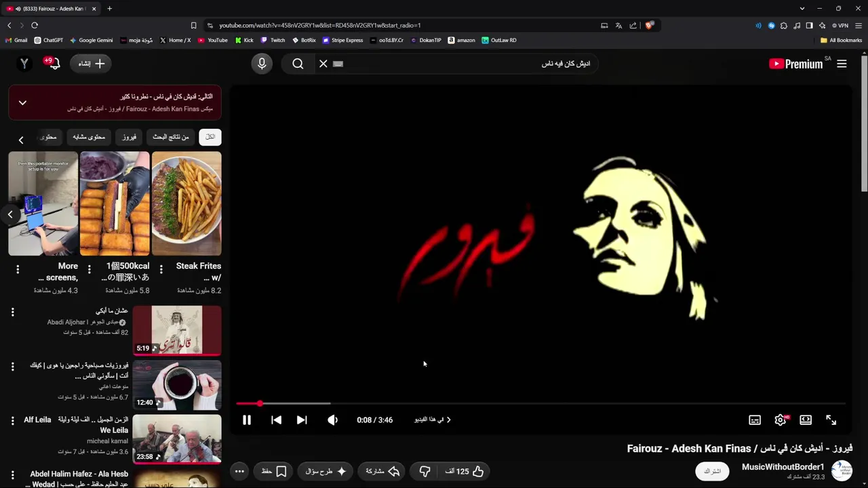
Task: Select the الكل filter chip
Action: [210, 137]
